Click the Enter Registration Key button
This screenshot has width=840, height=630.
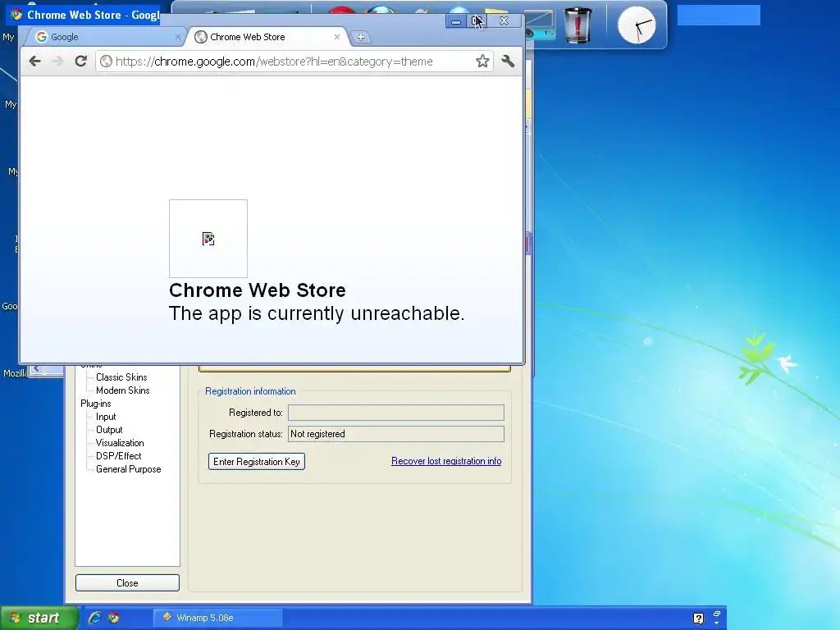coord(257,461)
